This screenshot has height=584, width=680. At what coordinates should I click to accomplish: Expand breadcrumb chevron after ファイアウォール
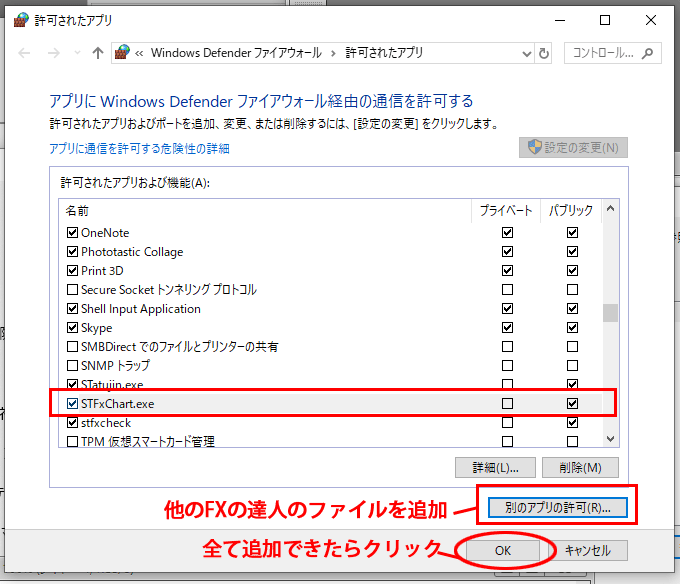[x=333, y=53]
